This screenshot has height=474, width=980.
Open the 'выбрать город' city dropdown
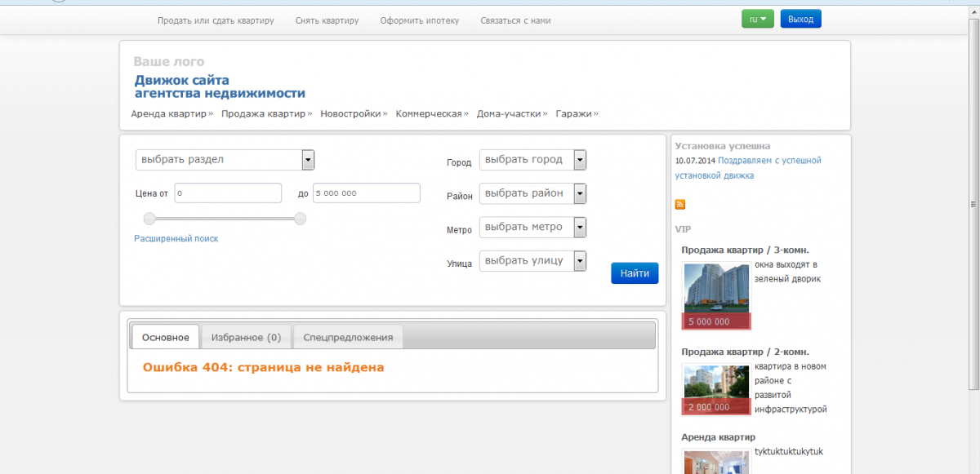click(532, 160)
